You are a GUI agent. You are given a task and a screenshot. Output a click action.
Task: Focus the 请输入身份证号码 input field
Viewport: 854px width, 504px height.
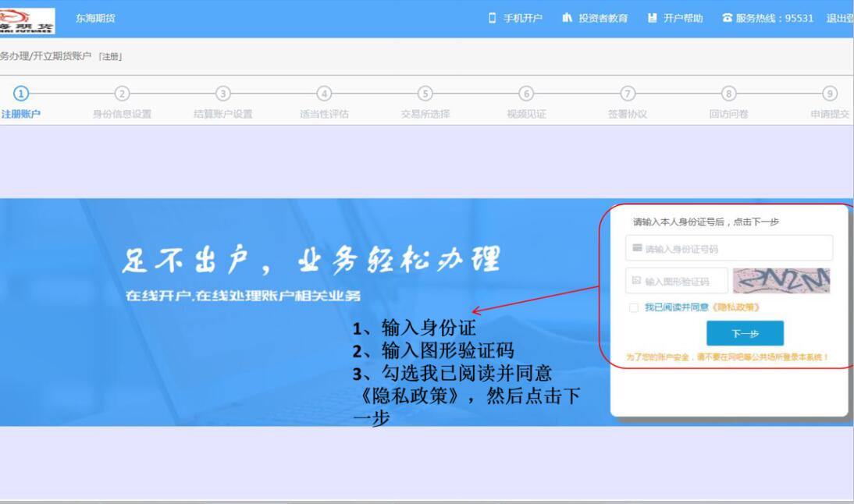point(734,249)
